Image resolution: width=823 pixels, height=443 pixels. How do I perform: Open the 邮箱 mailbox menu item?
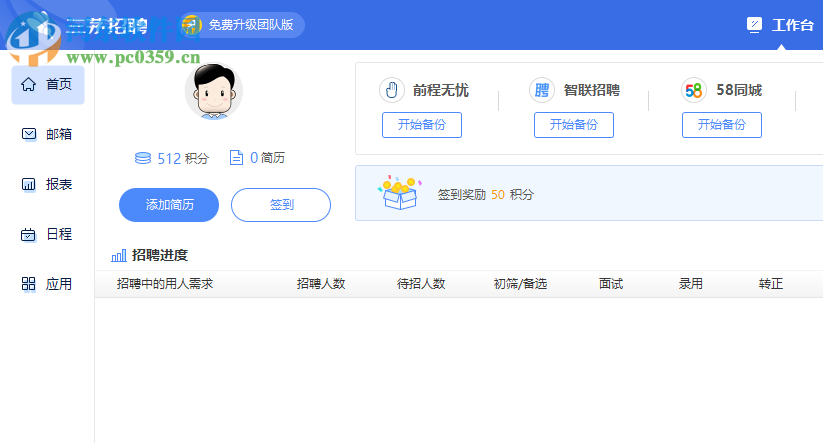coord(48,134)
